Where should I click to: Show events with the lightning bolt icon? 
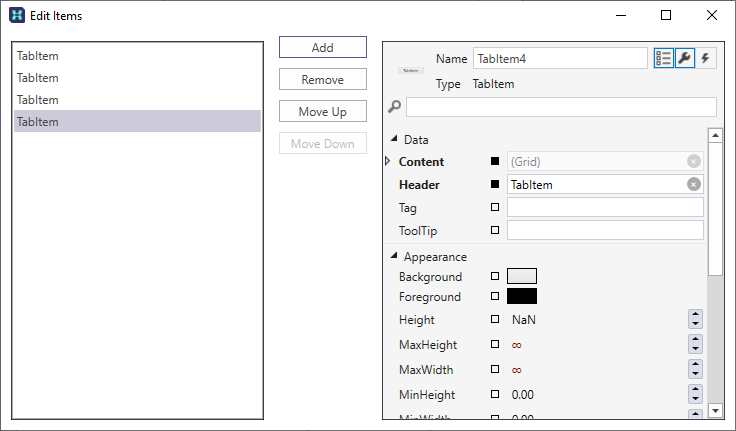(x=705, y=58)
